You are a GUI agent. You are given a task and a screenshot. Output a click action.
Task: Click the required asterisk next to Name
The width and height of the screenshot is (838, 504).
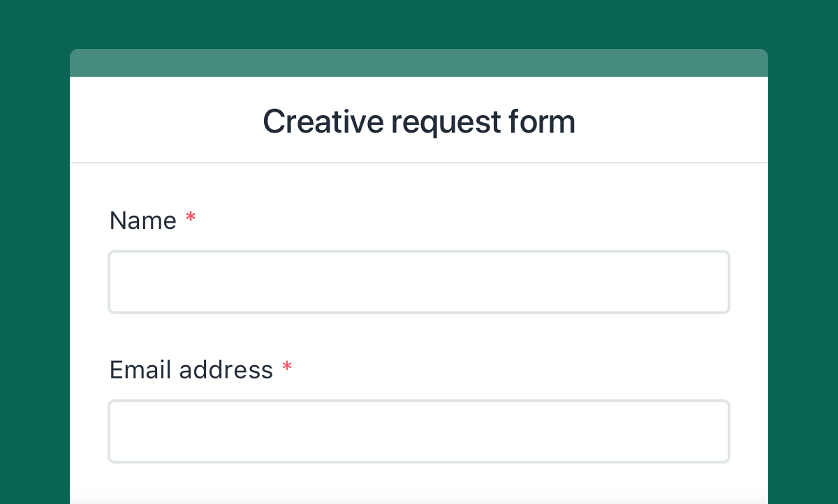tap(190, 218)
